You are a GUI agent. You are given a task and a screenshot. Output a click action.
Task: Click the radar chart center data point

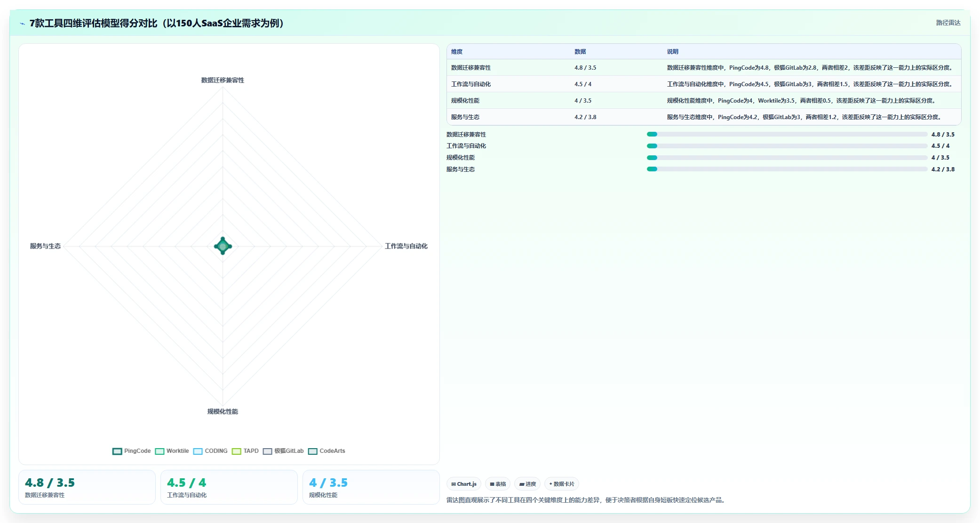[223, 246]
